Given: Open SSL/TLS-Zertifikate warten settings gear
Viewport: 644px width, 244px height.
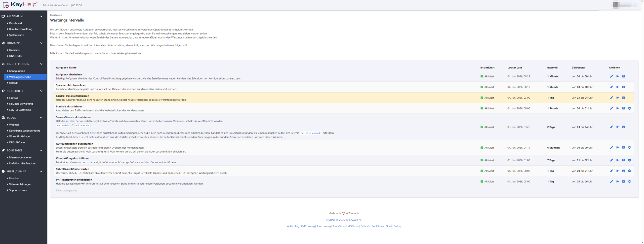Looking at the screenshot, I should click(630, 171).
